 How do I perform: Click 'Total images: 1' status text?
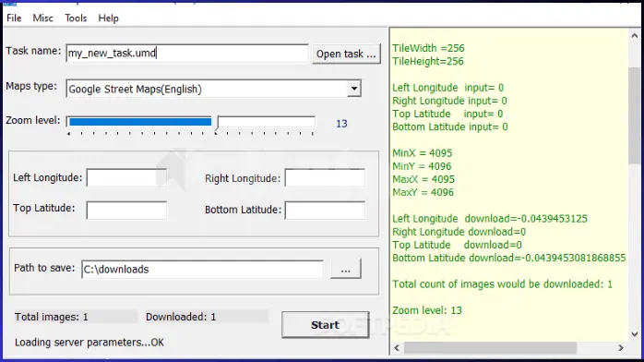pyautogui.click(x=52, y=317)
